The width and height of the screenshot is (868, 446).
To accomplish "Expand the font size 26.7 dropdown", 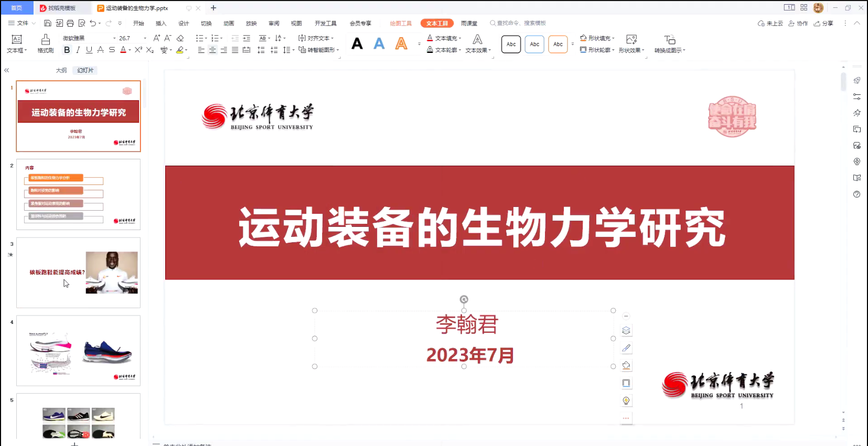I will coord(145,38).
